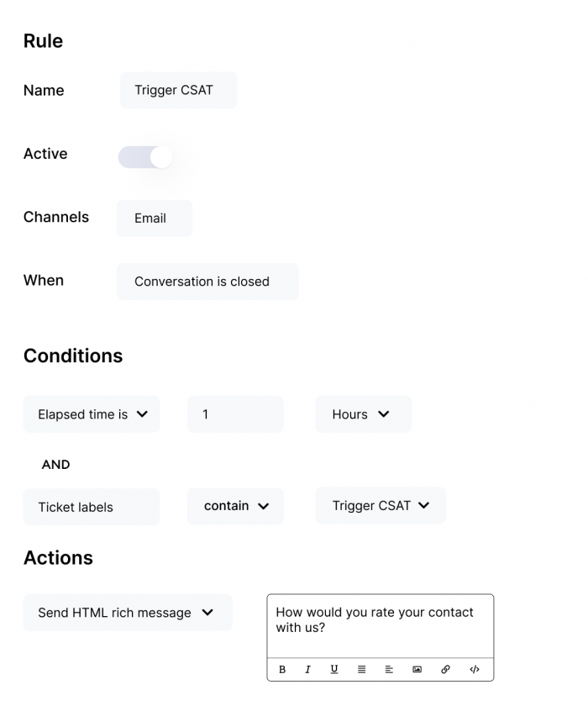
Task: Insert an image into the message
Action: tap(416, 669)
